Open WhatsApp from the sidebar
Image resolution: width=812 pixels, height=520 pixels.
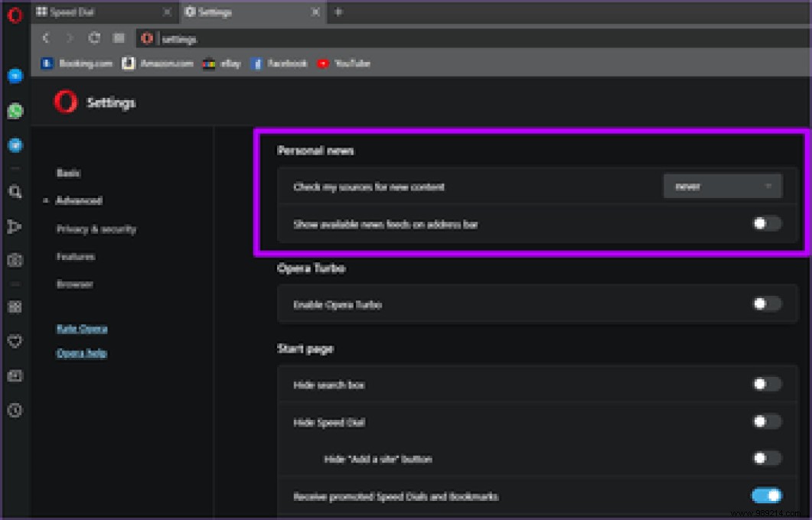15,110
